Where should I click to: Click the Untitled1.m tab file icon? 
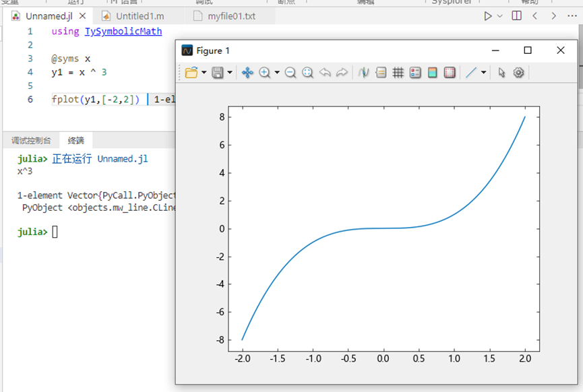point(106,16)
